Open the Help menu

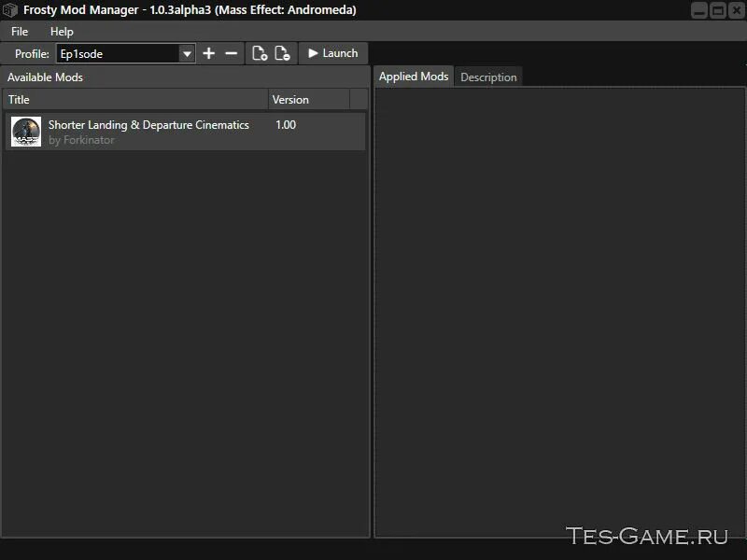click(62, 32)
